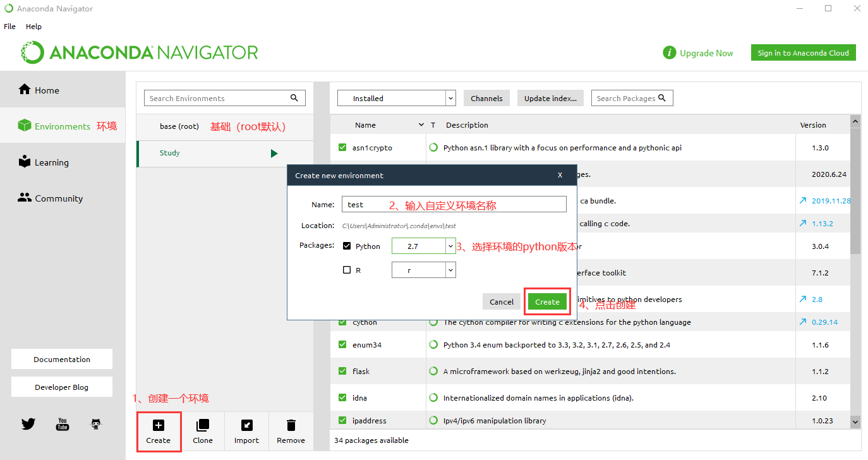This screenshot has height=460, width=868.
Task: Go to the Home tab
Action: (63, 90)
